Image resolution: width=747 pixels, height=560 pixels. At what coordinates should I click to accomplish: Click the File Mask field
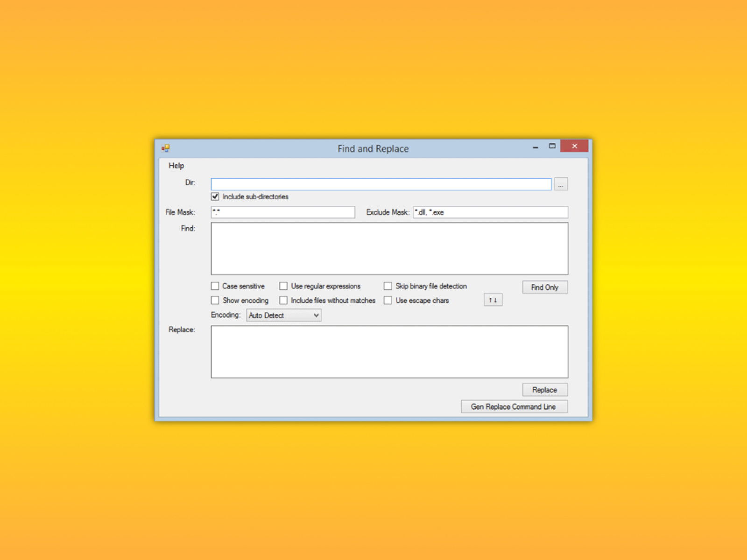pyautogui.click(x=283, y=212)
